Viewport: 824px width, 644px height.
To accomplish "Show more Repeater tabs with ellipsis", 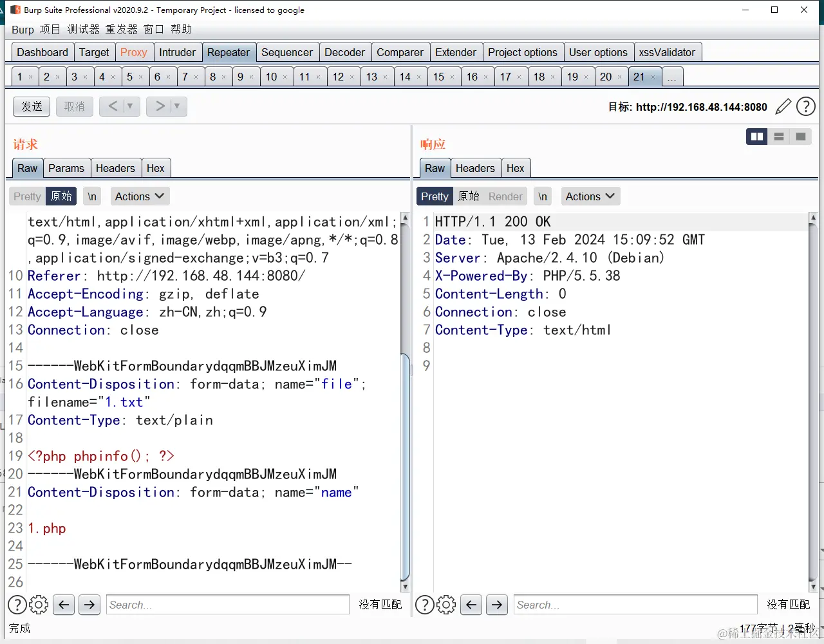I will (672, 77).
